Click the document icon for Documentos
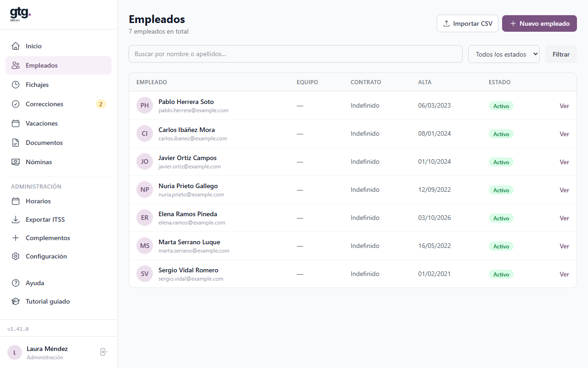 16,143
